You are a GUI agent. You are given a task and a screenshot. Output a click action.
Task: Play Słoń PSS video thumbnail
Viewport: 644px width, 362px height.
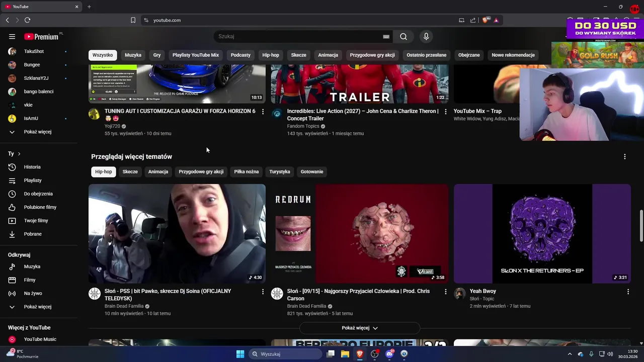pos(177,234)
